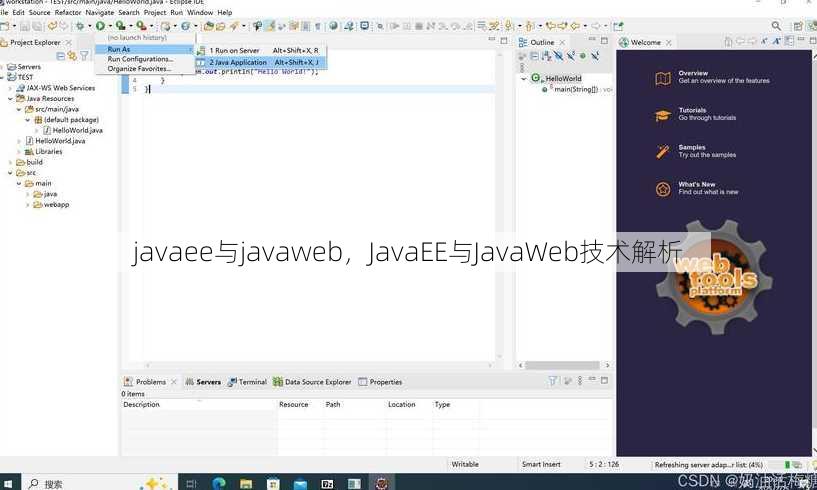Expand the webapp folder node

28,205
